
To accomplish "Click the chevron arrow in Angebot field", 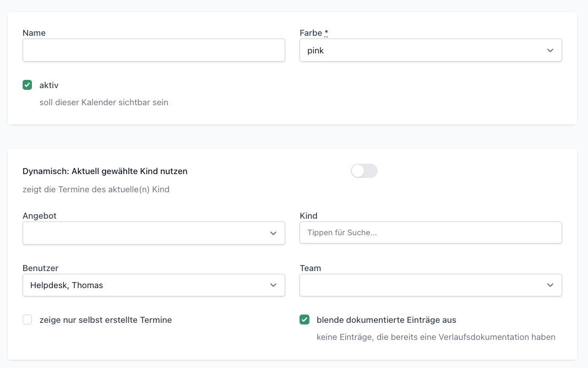I will click(x=273, y=233).
